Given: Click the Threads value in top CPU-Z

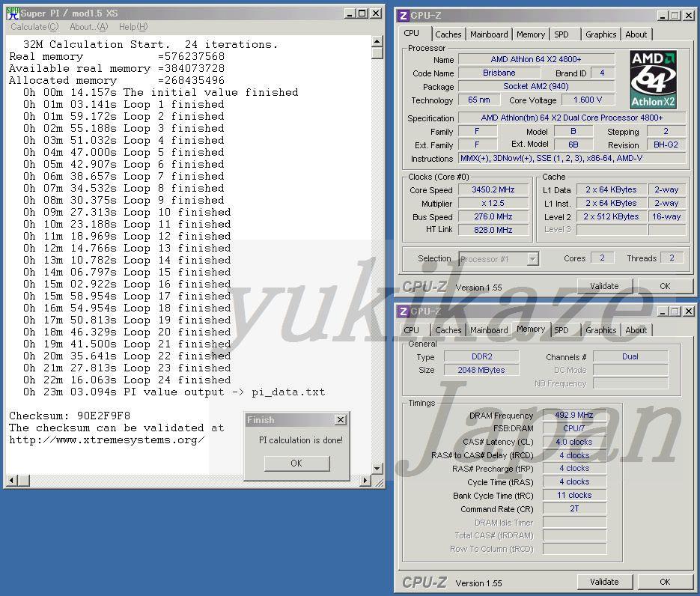Looking at the screenshot, I should (x=672, y=258).
